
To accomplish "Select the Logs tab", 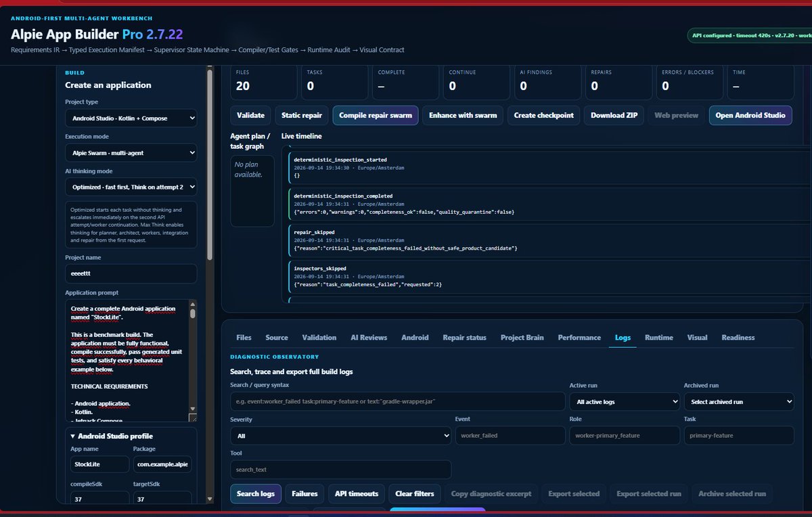I will point(623,337).
